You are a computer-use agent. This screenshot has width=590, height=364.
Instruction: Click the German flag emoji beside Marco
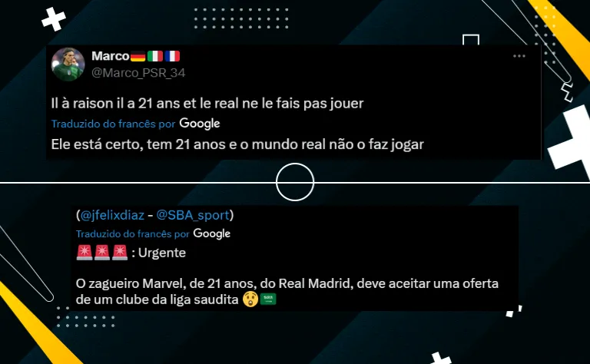(138, 56)
